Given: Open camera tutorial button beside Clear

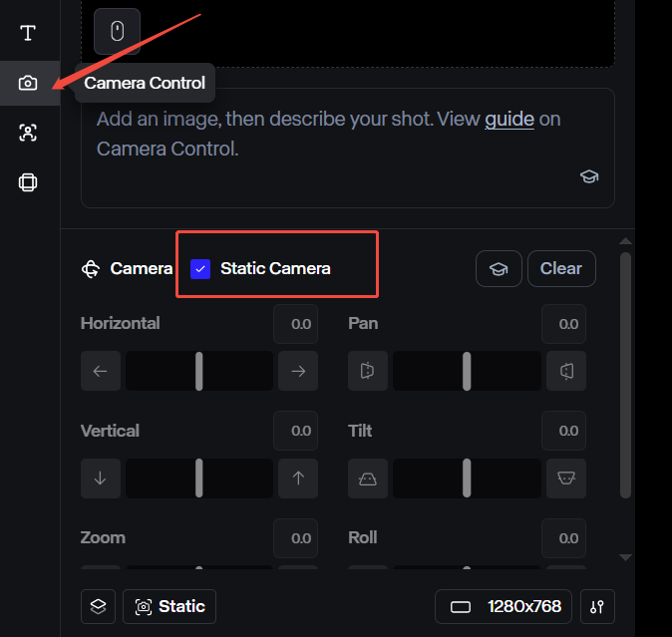Looking at the screenshot, I should [x=499, y=268].
